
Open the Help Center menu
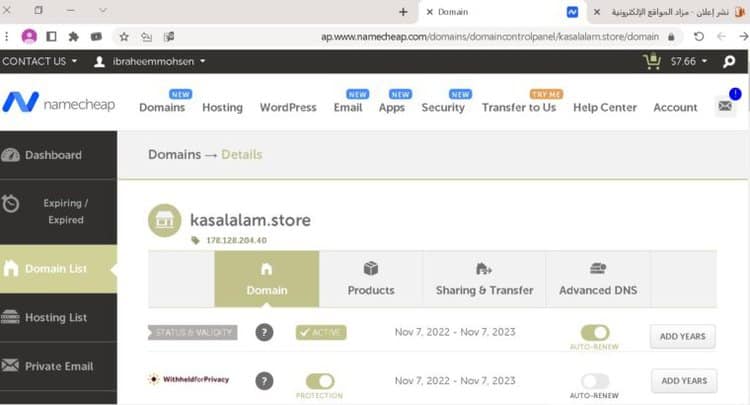click(605, 108)
